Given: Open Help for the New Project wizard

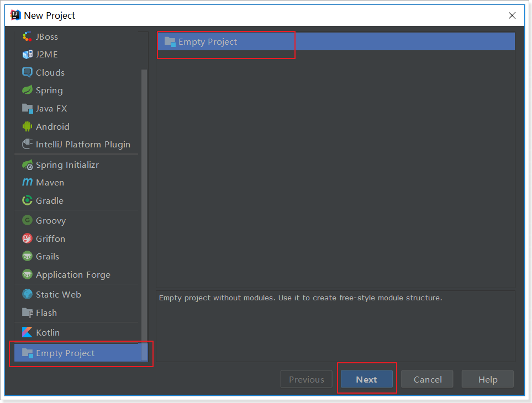Looking at the screenshot, I should coord(488,379).
